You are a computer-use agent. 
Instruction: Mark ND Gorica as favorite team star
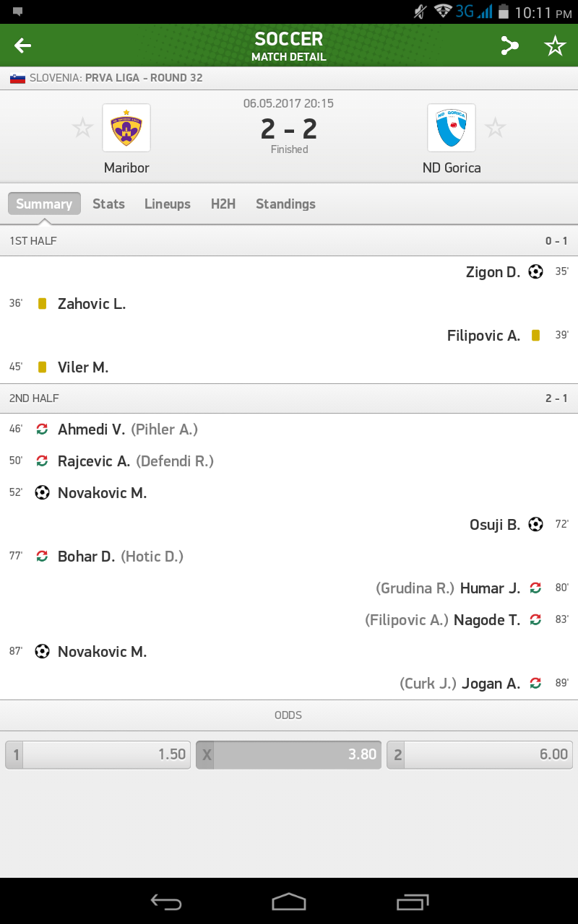tap(495, 128)
